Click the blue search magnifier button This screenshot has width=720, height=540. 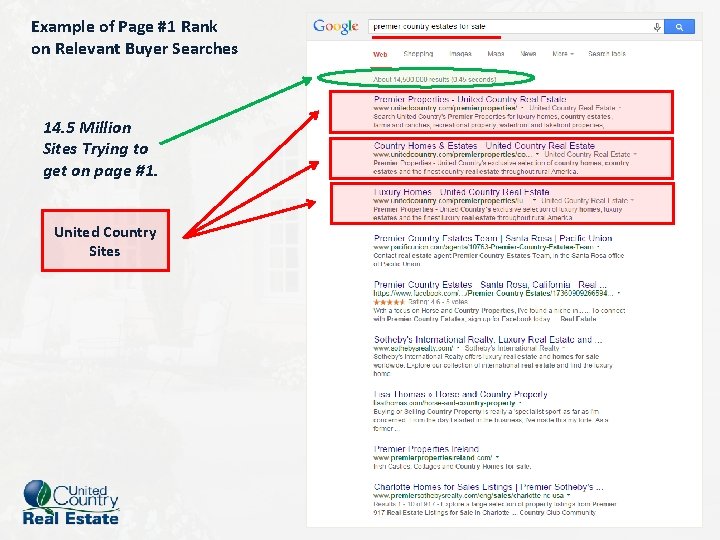point(679,27)
